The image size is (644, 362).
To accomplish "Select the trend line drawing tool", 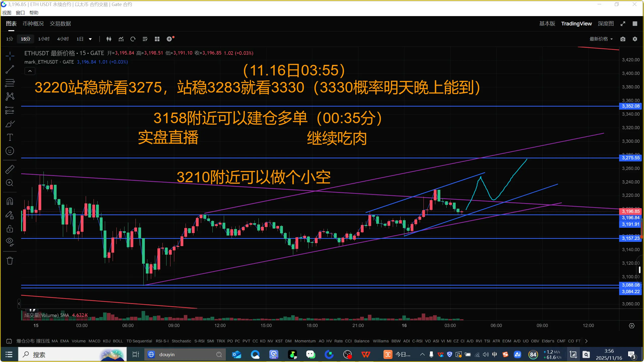I will [10, 69].
